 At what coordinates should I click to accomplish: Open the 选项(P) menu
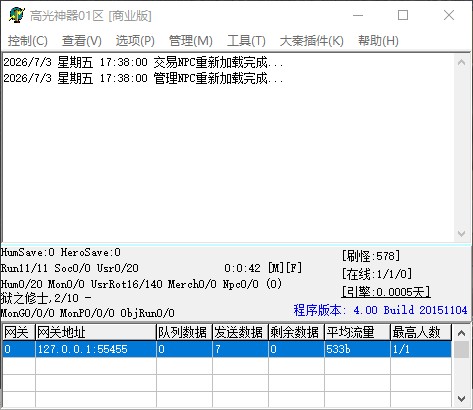pyautogui.click(x=135, y=41)
